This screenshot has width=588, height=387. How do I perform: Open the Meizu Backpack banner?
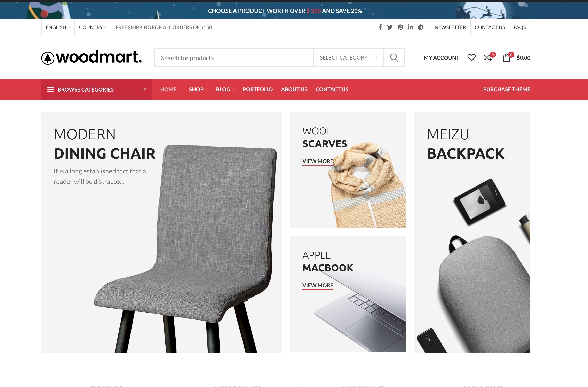click(472, 232)
